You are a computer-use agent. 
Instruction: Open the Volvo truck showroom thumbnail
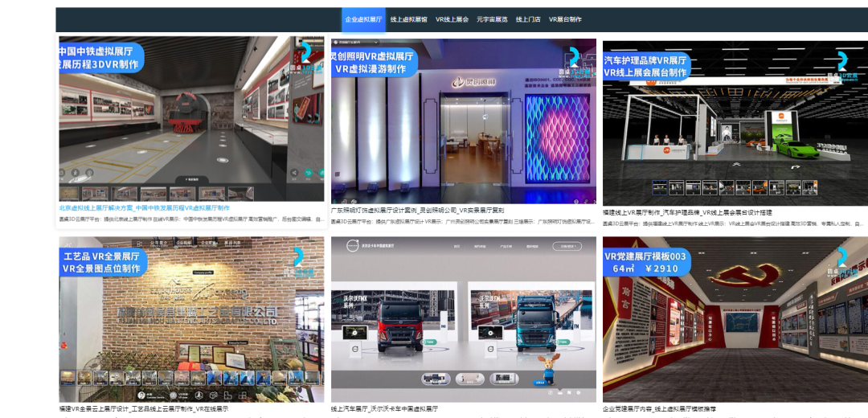pos(464,319)
